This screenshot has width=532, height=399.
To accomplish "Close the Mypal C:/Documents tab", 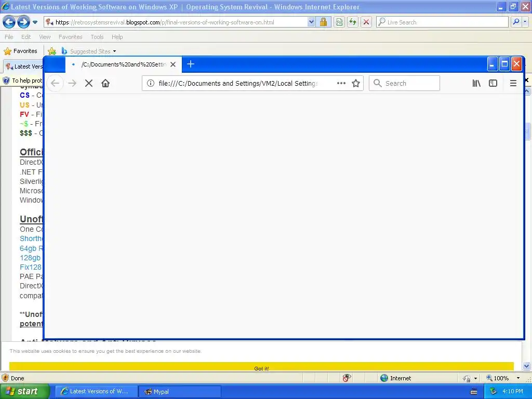I will pyautogui.click(x=173, y=64).
